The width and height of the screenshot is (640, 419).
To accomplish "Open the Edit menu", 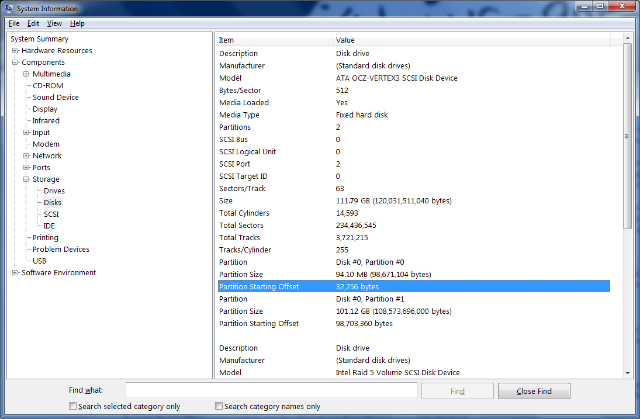I will (x=33, y=24).
